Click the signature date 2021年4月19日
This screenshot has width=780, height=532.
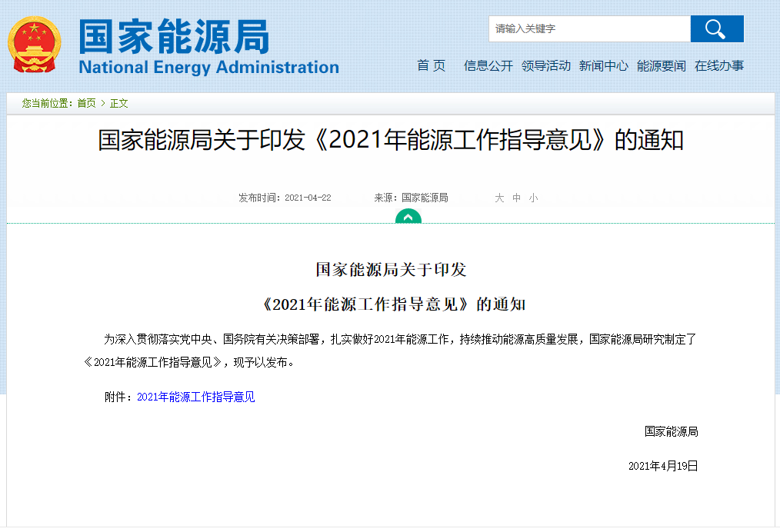[x=663, y=466]
